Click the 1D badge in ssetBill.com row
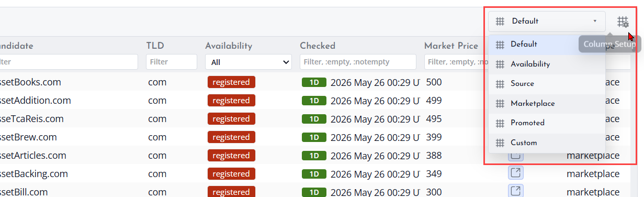Image resolution: width=644 pixels, height=197 pixels. (314, 192)
